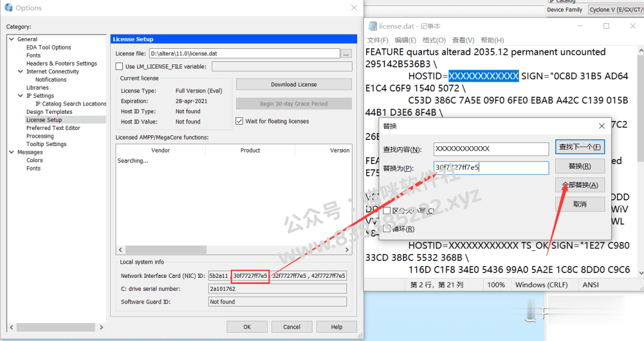The image size is (644, 341).
Task: Toggle the case-sensitive checkbox in Replace dialog
Action: tap(387, 211)
